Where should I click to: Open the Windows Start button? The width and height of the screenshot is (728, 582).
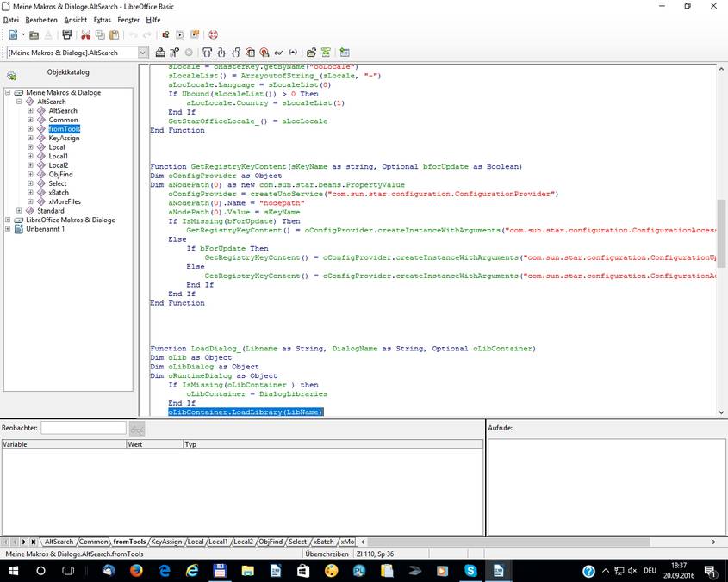(x=13, y=571)
